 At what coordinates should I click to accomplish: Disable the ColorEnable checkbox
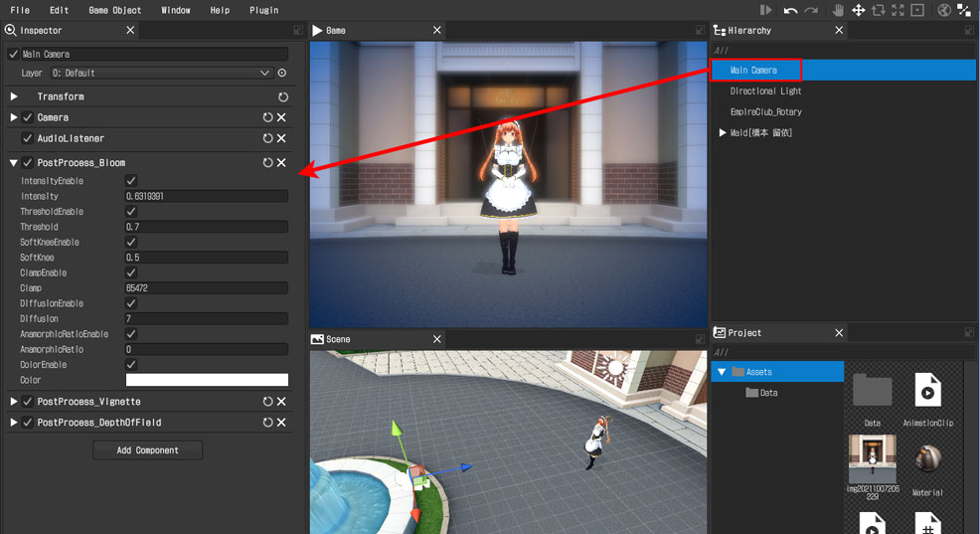131,365
